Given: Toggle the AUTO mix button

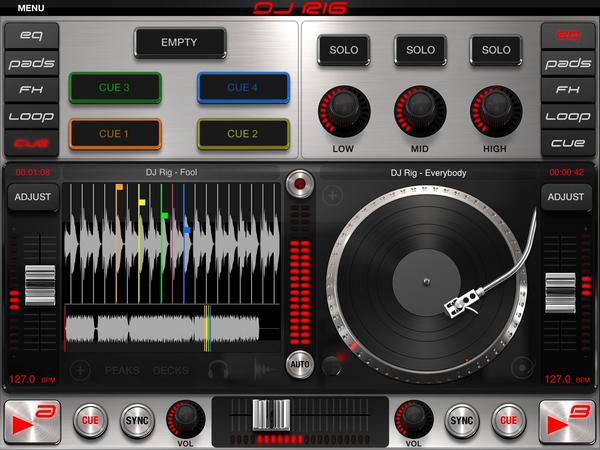Looking at the screenshot, I should tap(300, 364).
